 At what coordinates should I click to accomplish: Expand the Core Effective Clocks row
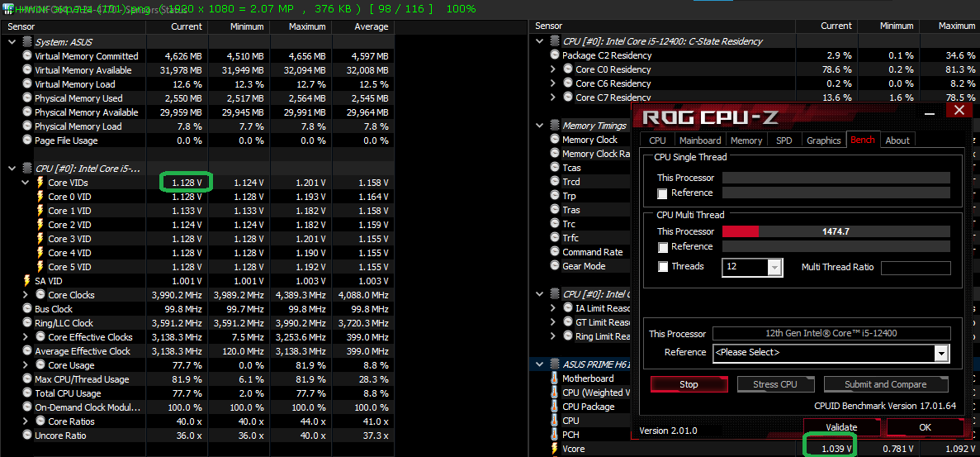click(x=26, y=337)
